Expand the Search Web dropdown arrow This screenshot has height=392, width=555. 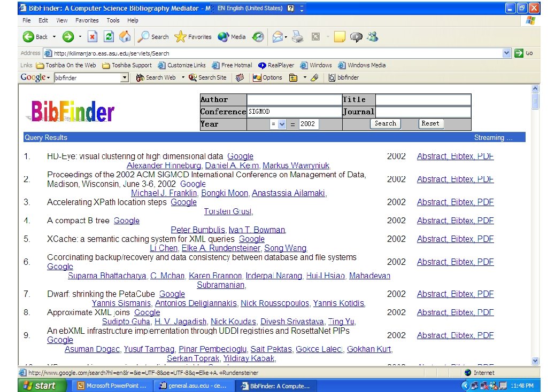tap(183, 77)
